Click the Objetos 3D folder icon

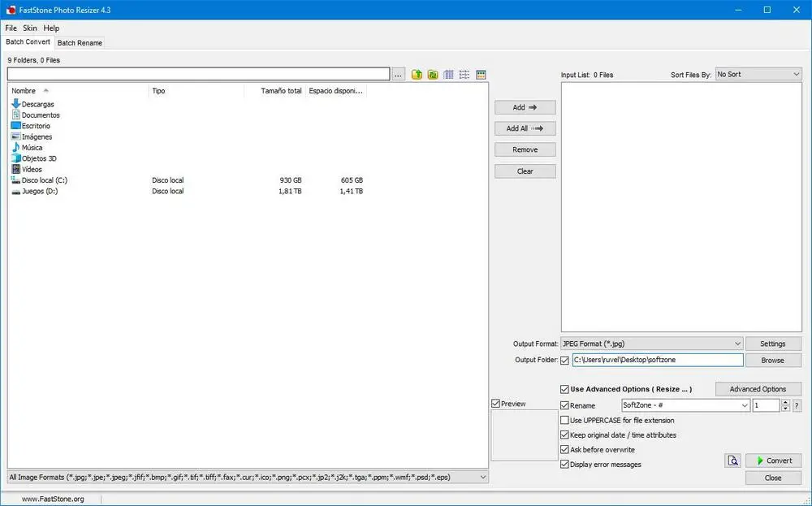pyautogui.click(x=15, y=158)
